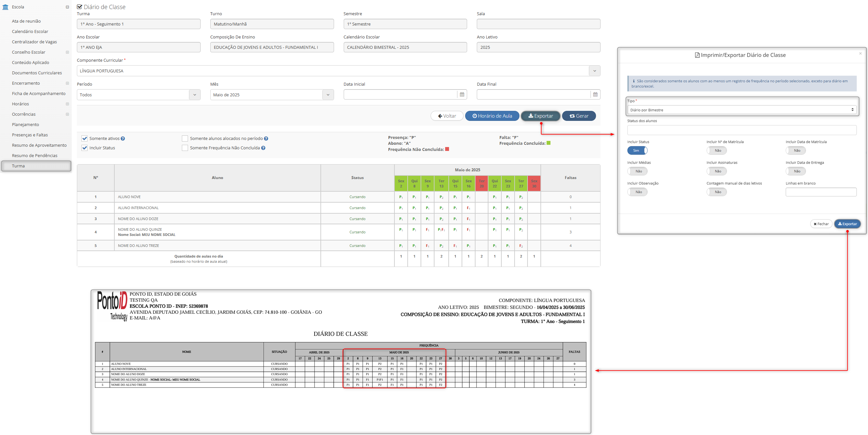Click help icon beside Somente Frequência Não Concluída
Viewport: 868px width, 435px height.
[263, 148]
